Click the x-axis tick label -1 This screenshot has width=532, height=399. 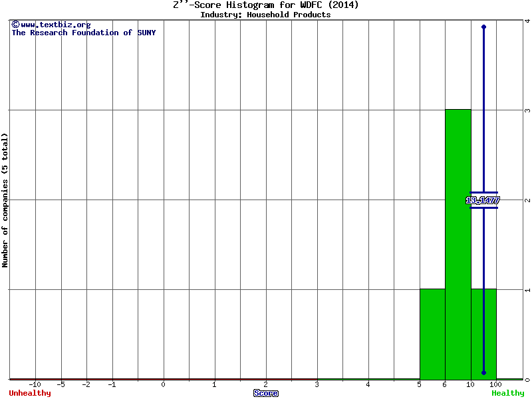pos(112,384)
